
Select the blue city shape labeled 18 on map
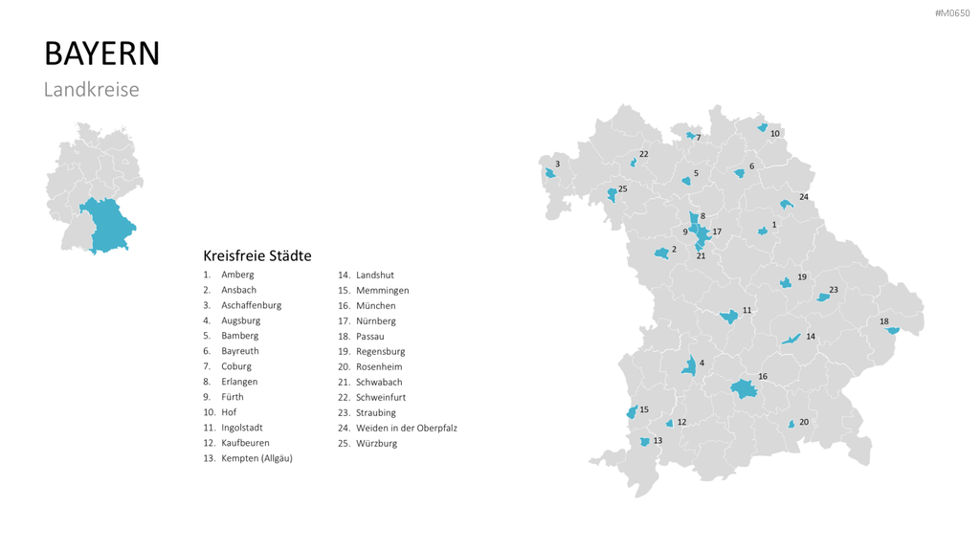[893, 330]
